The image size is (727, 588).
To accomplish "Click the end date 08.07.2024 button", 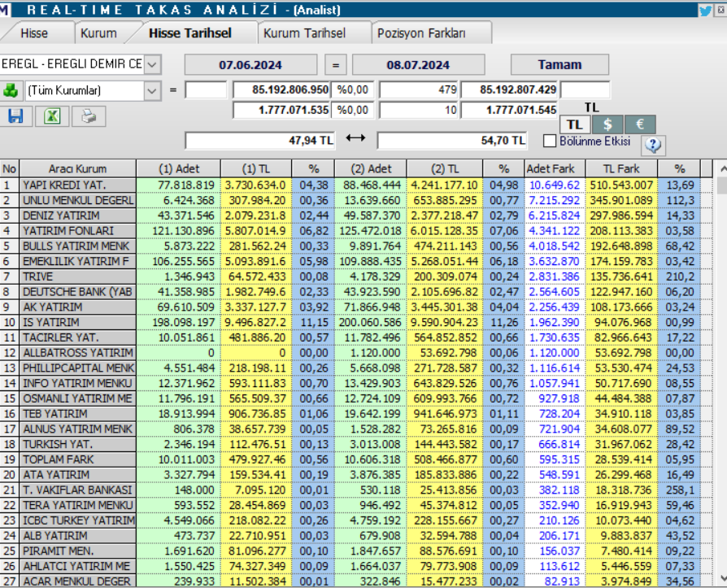I will [418, 64].
